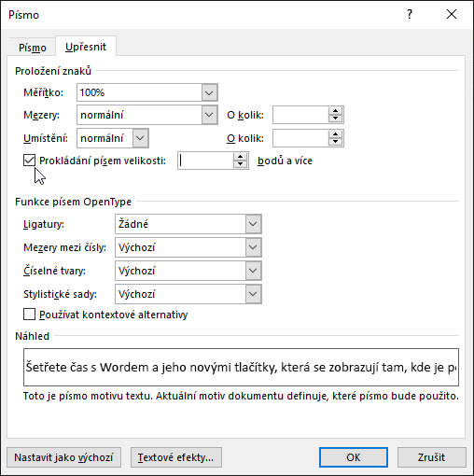Open the Ligatury dropdown
Screen dimensions: 474x476
pos(253,224)
